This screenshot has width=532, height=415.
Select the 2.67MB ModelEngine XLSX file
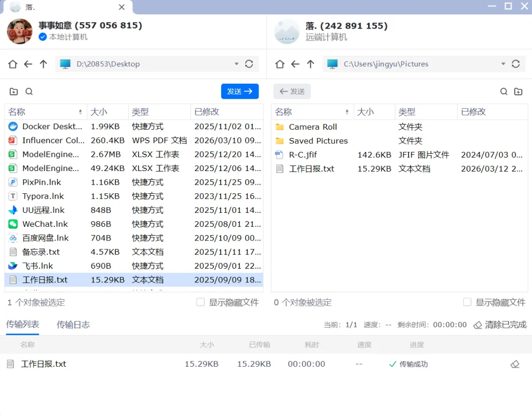(x=133, y=154)
